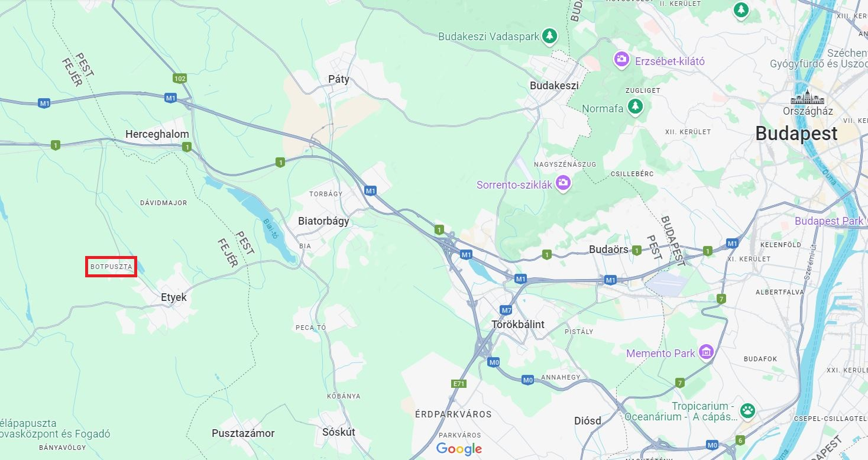Open the Erzsébet-kilátó camera marker
The width and height of the screenshot is (868, 460).
[x=621, y=59]
